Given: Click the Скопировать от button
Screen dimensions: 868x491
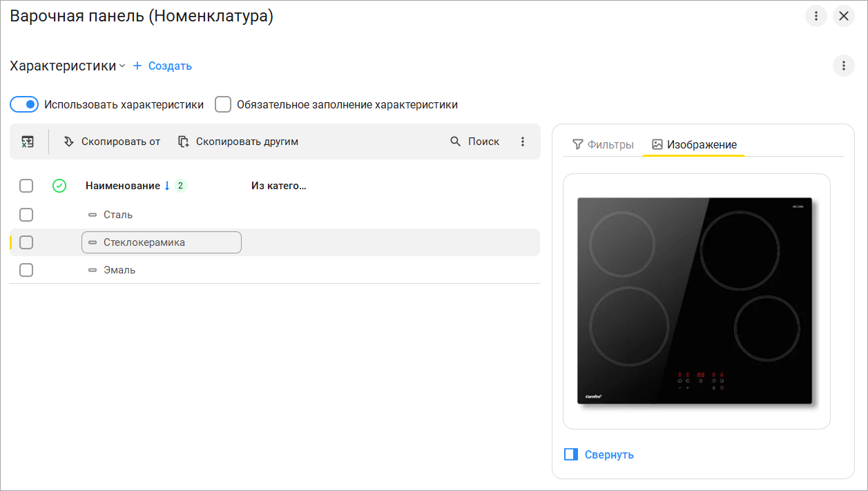Looking at the screenshot, I should pos(112,142).
